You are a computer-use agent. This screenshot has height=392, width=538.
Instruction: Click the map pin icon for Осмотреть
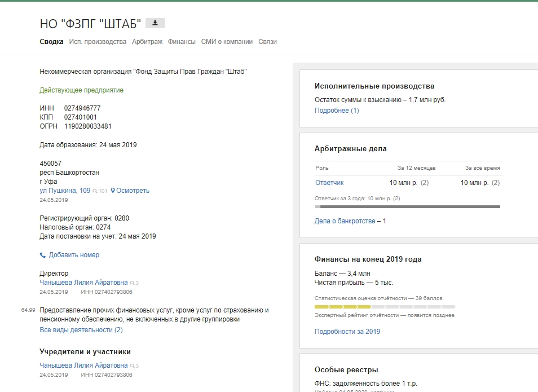113,191
